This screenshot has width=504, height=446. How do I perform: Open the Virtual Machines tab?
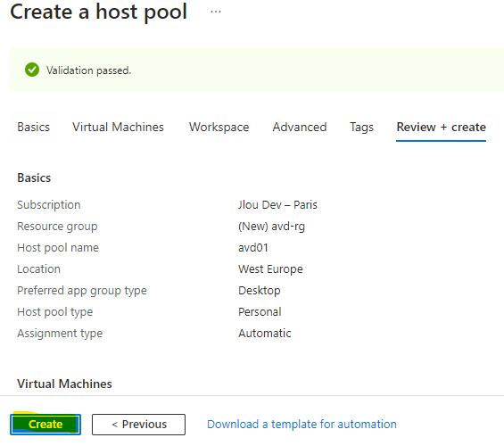click(x=118, y=127)
